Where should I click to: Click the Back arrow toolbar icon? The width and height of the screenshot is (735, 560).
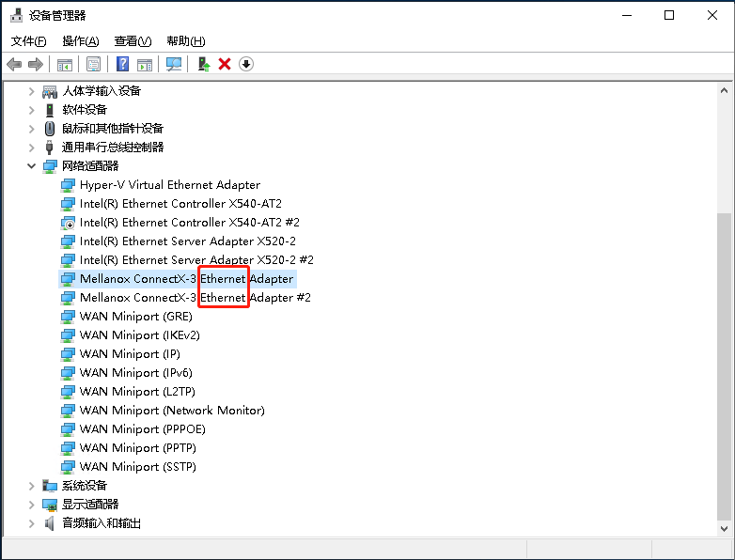pyautogui.click(x=14, y=64)
